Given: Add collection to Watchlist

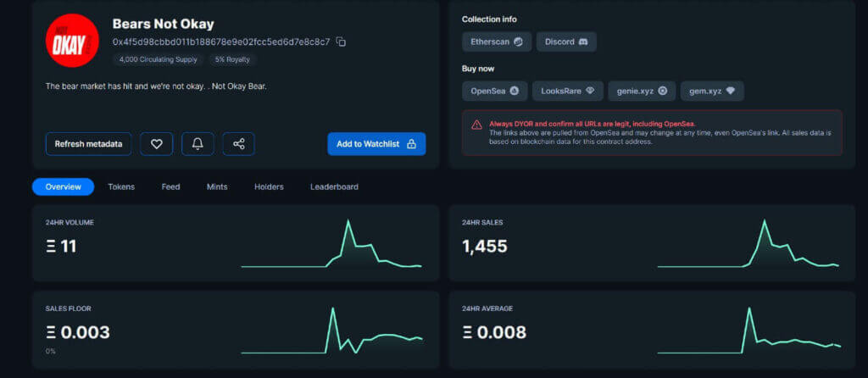Looking at the screenshot, I should [x=376, y=144].
